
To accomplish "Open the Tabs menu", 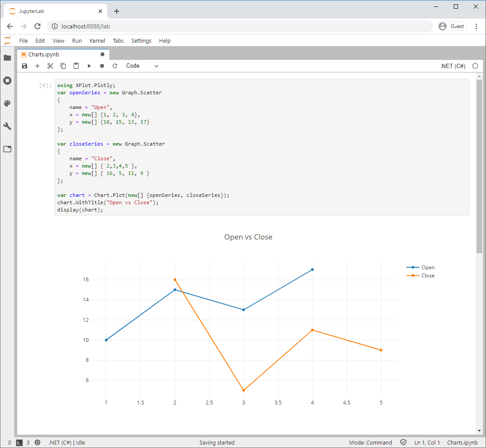I will [x=118, y=40].
